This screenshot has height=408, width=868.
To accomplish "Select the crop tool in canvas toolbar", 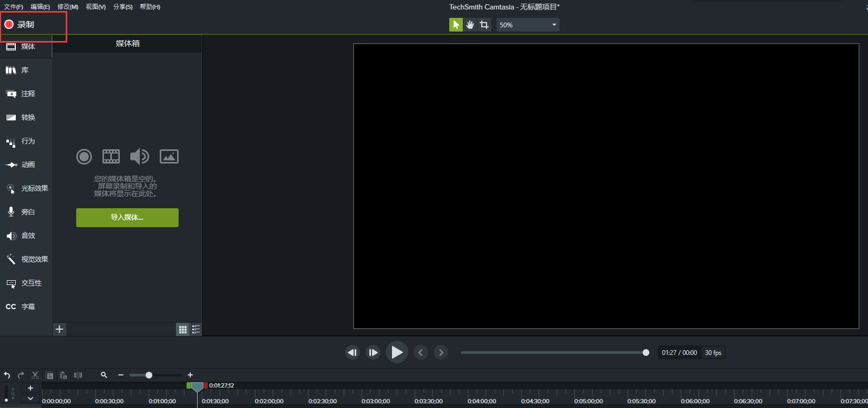I will 484,25.
